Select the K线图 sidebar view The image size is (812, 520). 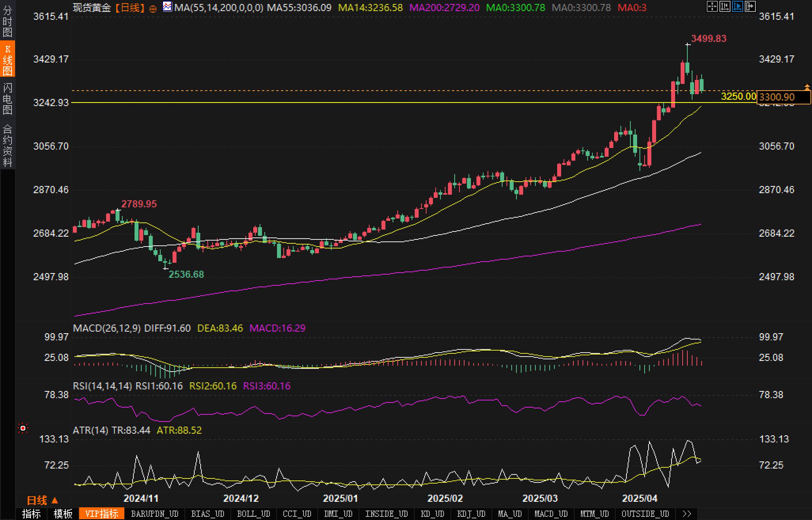point(8,59)
